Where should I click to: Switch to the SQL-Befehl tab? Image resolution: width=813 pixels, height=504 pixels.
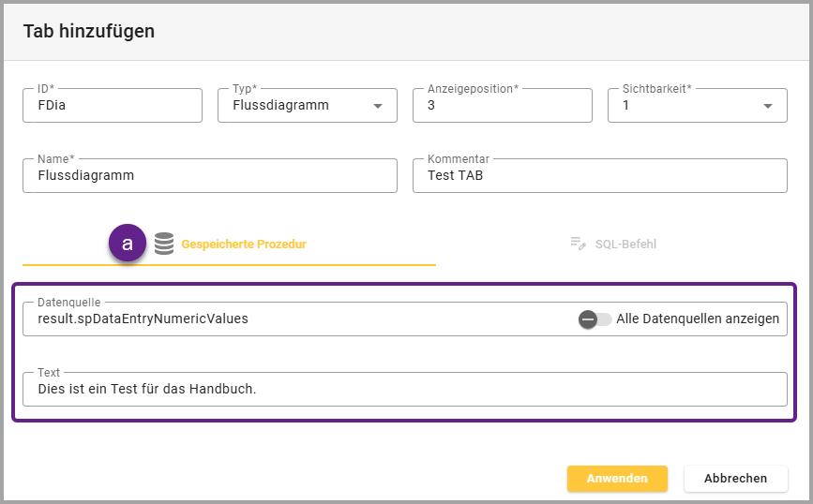point(625,245)
